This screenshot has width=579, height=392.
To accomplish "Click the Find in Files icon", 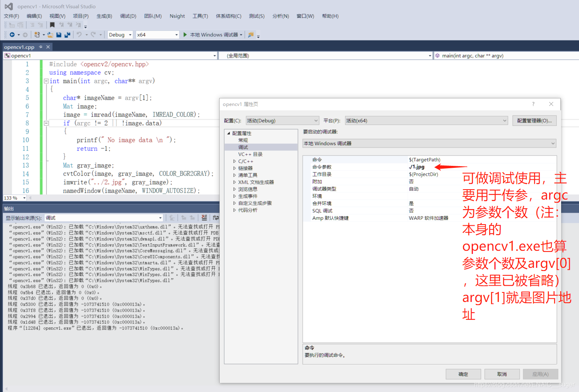I will [251, 35].
